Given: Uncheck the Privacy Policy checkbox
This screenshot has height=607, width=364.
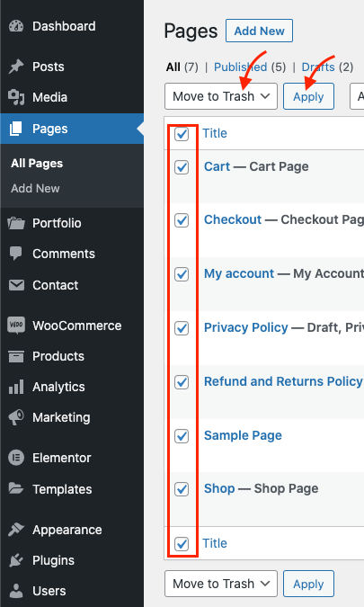Looking at the screenshot, I should (182, 328).
